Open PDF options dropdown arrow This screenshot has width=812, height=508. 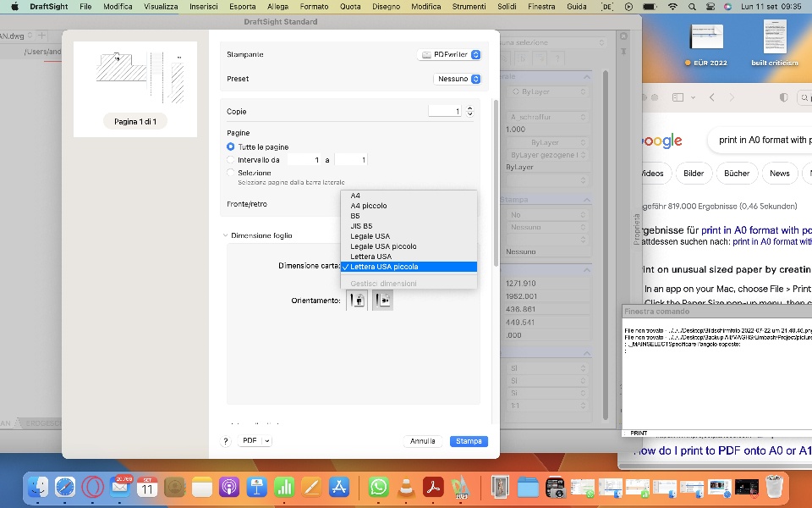click(267, 440)
